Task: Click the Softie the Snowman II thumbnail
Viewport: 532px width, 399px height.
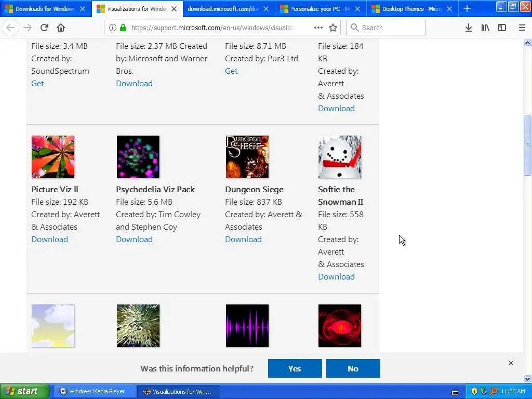Action: click(340, 157)
